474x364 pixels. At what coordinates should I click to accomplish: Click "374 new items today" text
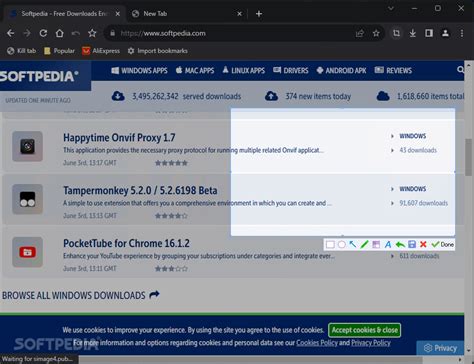(318, 96)
